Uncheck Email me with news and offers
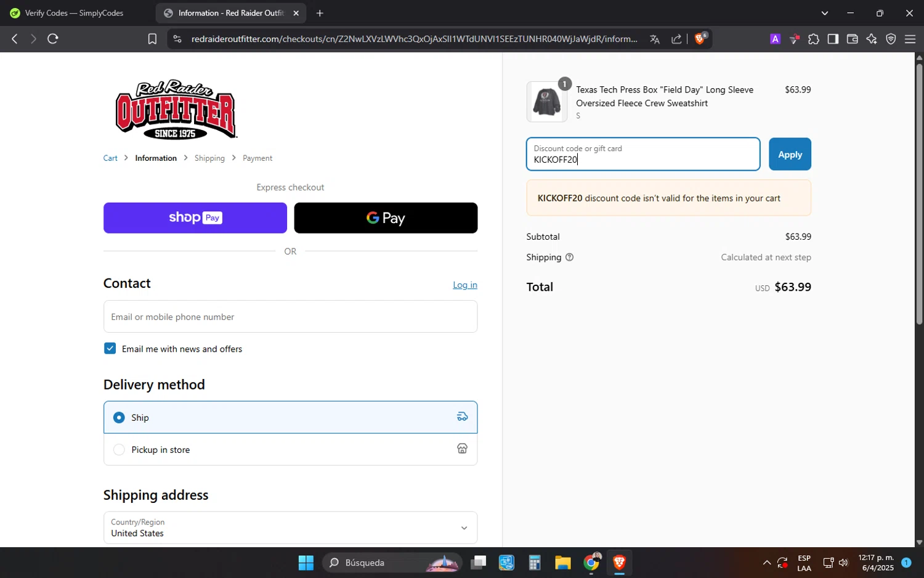 pos(110,349)
